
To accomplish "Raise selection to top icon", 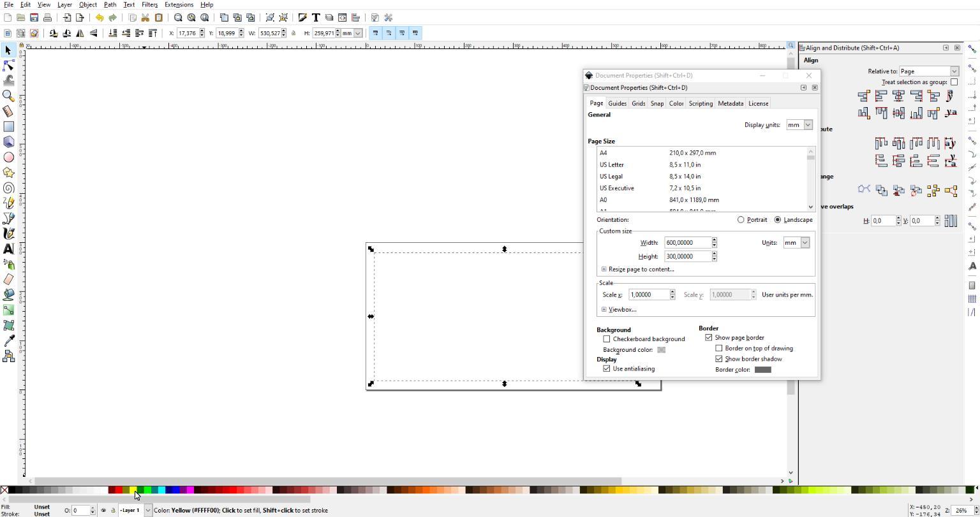I will tap(152, 33).
